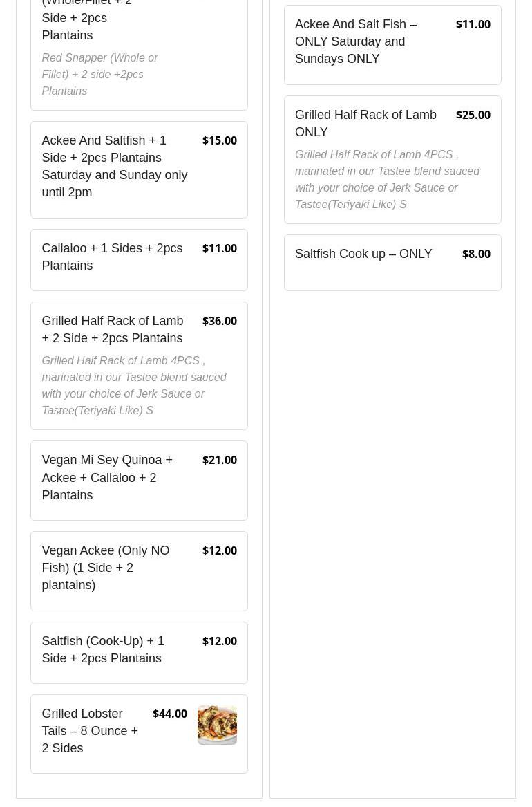Click the $8.00 Saltfish Cook up price
The height and width of the screenshot is (807, 532).
click(x=476, y=254)
